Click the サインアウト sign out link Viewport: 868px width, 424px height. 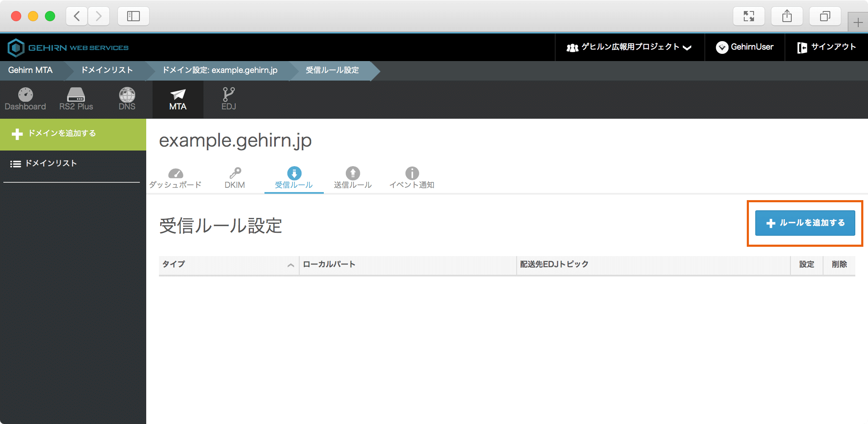click(x=826, y=47)
